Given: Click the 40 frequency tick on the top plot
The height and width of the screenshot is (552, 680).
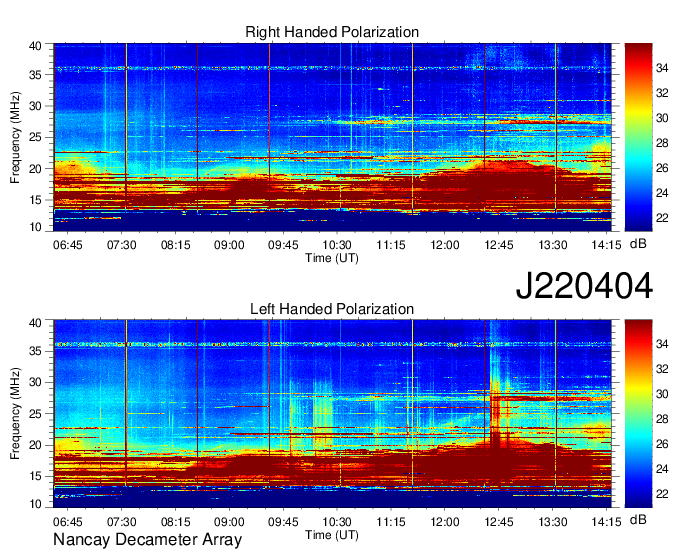Looking at the screenshot, I should (x=35, y=46).
